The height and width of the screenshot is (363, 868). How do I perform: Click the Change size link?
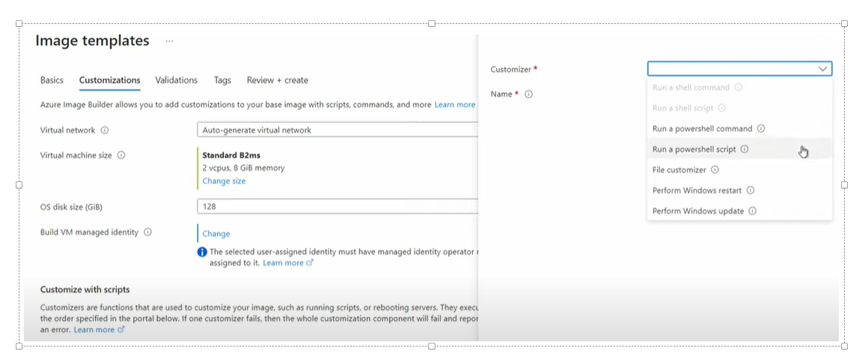[x=224, y=181]
